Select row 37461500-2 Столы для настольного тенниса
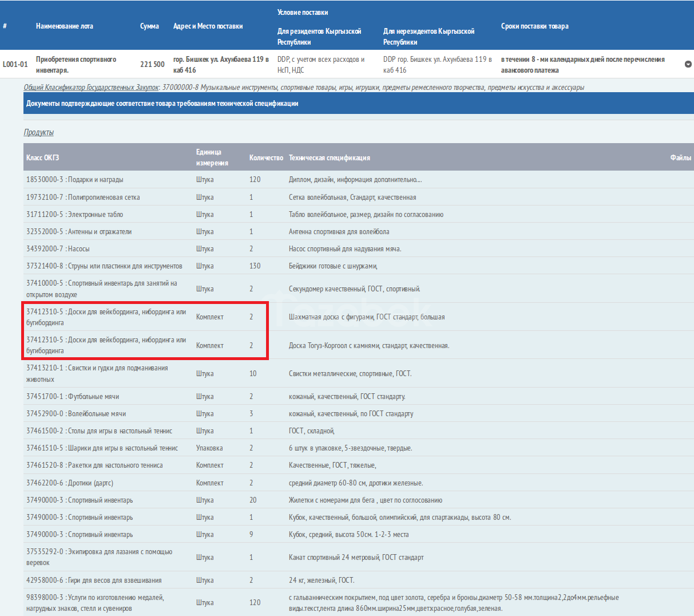Screen dimensions: 694x616 point(359,431)
